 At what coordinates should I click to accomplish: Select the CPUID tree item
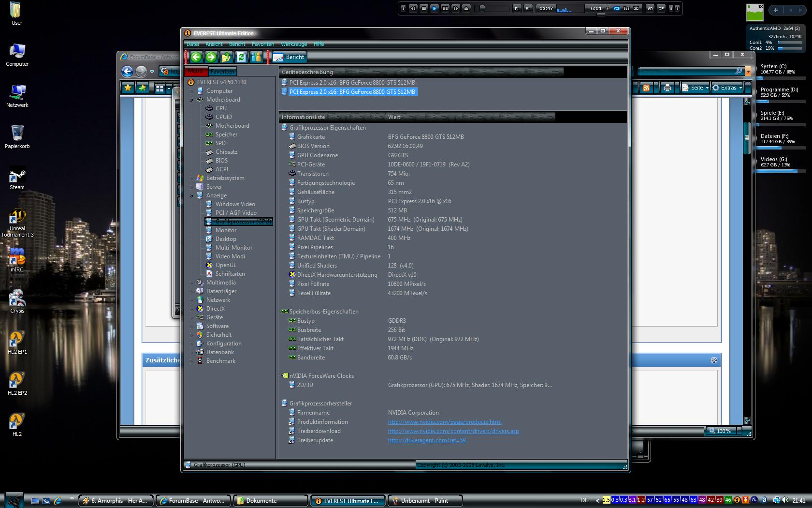(223, 117)
